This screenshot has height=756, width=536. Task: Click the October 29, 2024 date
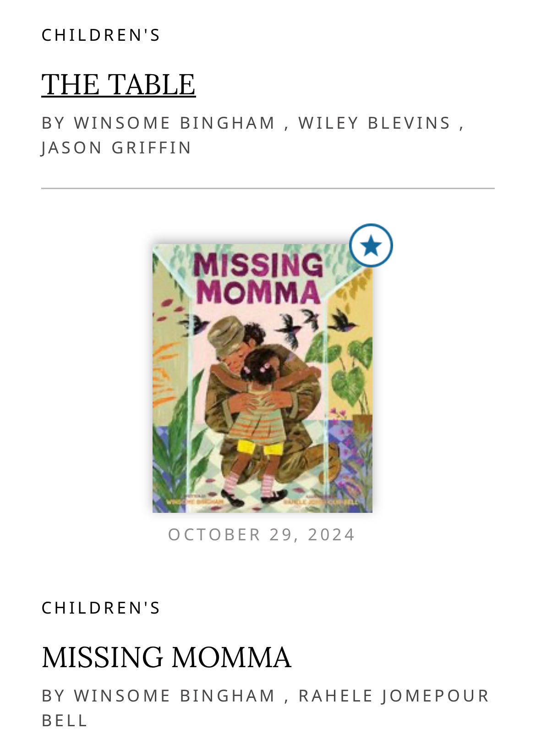[x=262, y=534]
